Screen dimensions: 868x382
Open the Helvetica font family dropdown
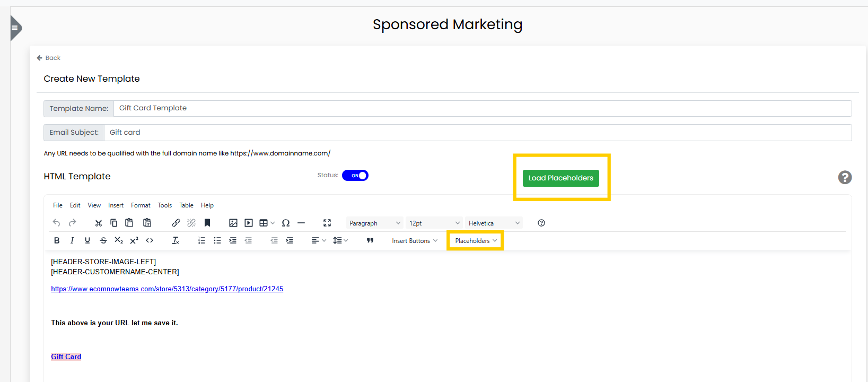tap(494, 223)
